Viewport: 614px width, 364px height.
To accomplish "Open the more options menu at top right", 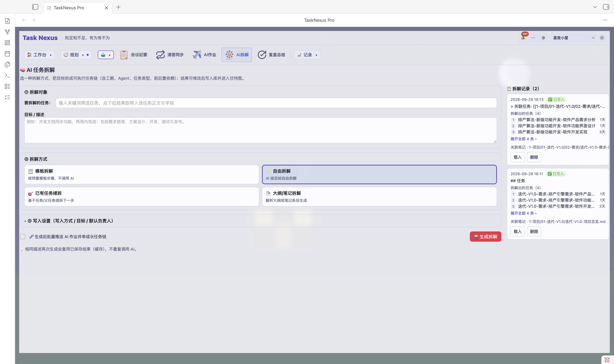I will click(x=605, y=20).
